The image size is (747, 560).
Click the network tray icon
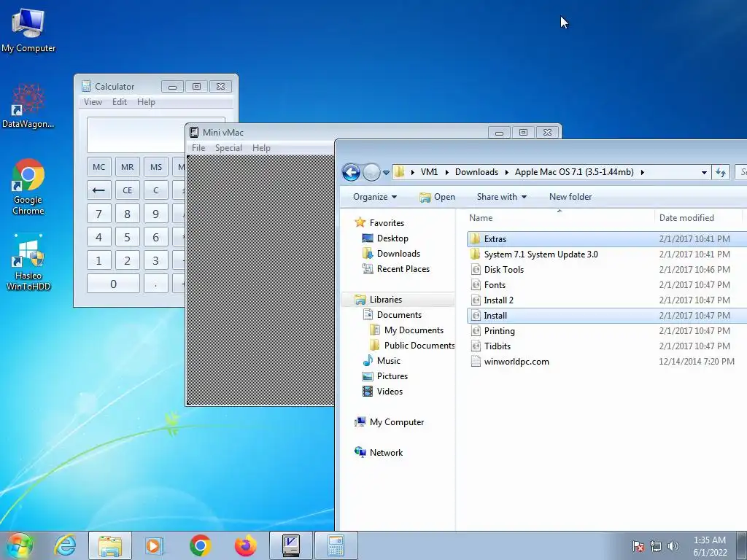(x=656, y=546)
